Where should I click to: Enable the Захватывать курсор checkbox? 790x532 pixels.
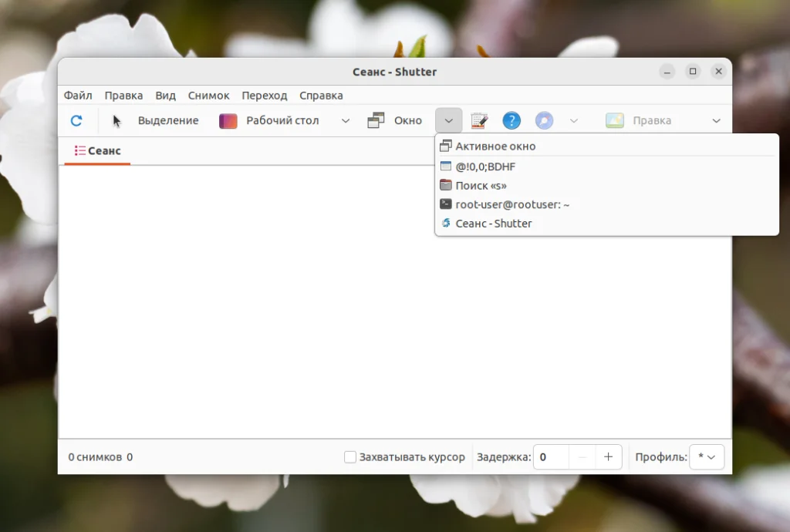(x=349, y=456)
